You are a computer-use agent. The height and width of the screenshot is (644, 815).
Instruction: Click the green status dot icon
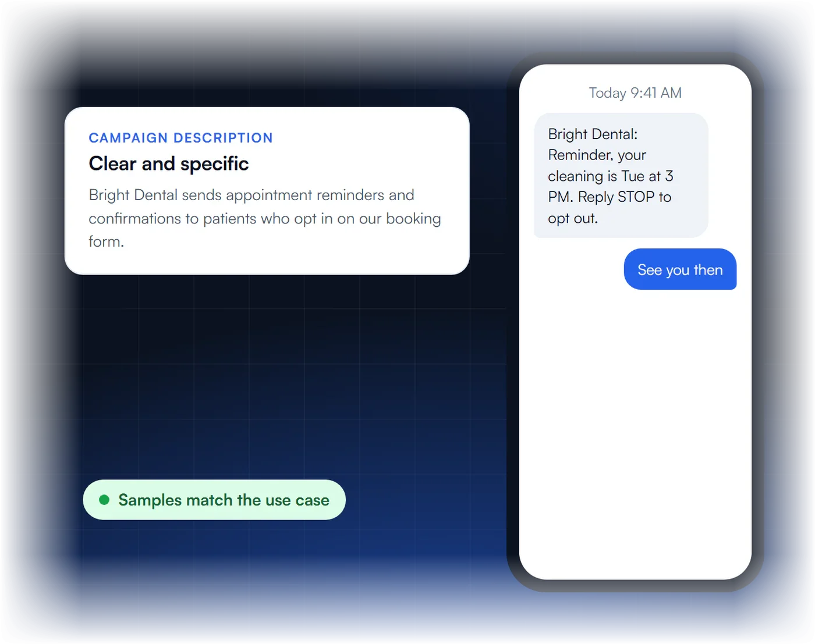(x=105, y=500)
